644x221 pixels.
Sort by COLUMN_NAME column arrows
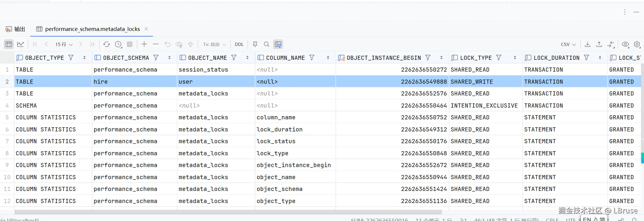tap(328, 58)
